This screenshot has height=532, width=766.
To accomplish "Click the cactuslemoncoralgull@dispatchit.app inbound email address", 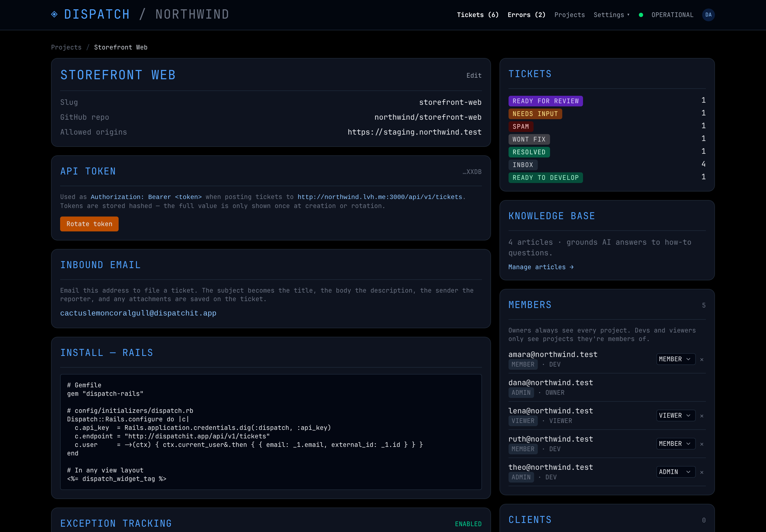I will click(x=138, y=313).
